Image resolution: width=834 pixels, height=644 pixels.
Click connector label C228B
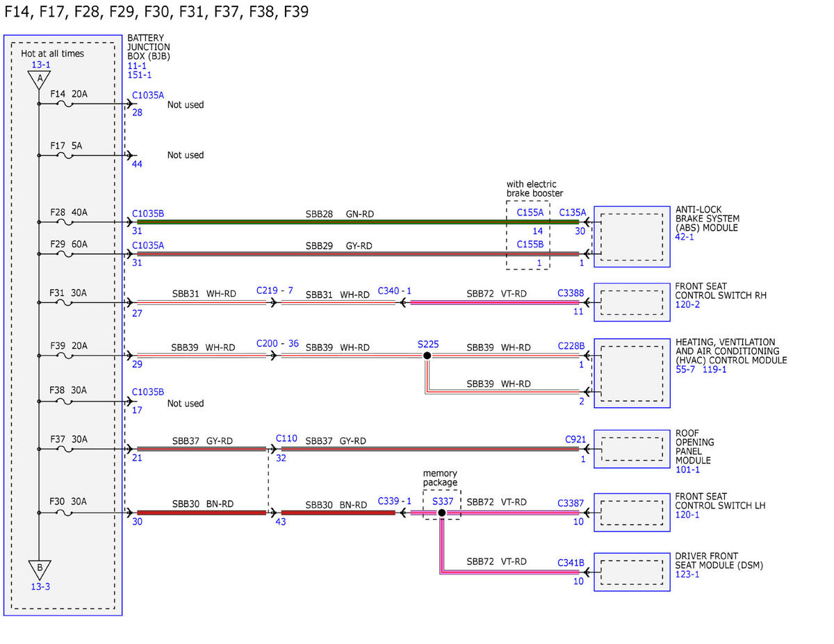coord(571,346)
